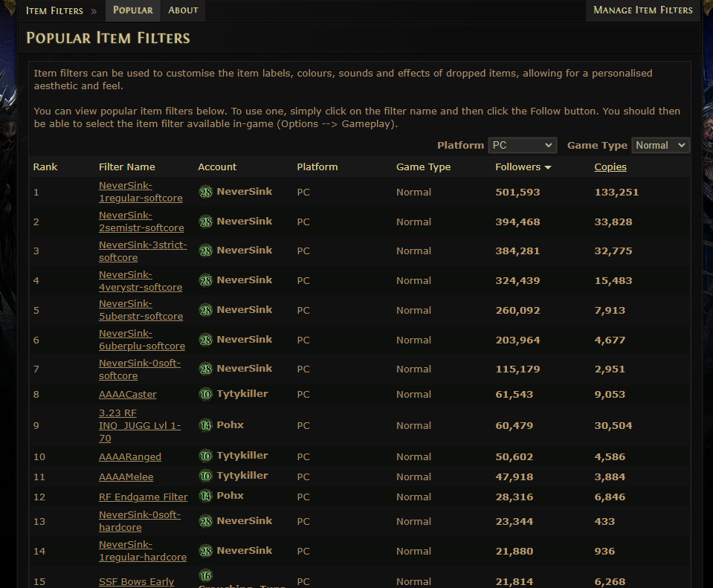The image size is (713, 588).
Task: Click Pohx account name in rank 12 row
Action: pyautogui.click(x=230, y=496)
